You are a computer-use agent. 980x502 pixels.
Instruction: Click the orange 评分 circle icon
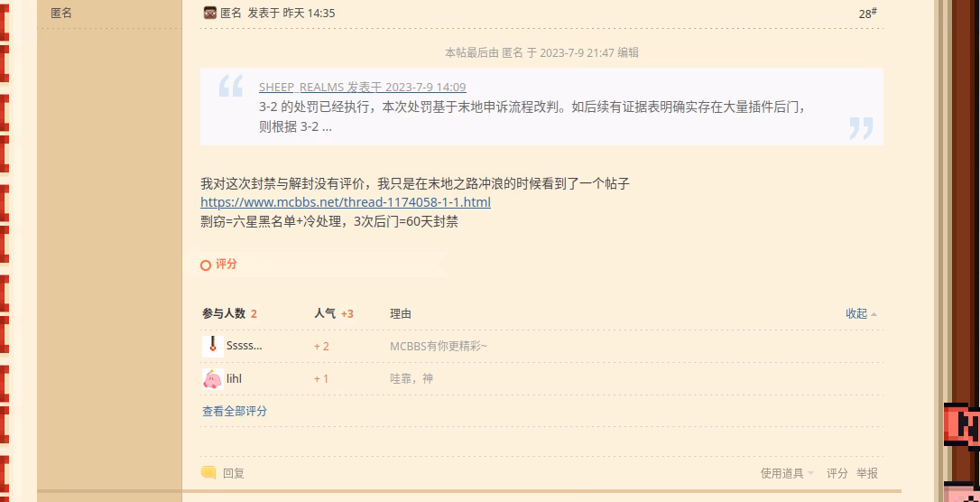[x=205, y=265]
